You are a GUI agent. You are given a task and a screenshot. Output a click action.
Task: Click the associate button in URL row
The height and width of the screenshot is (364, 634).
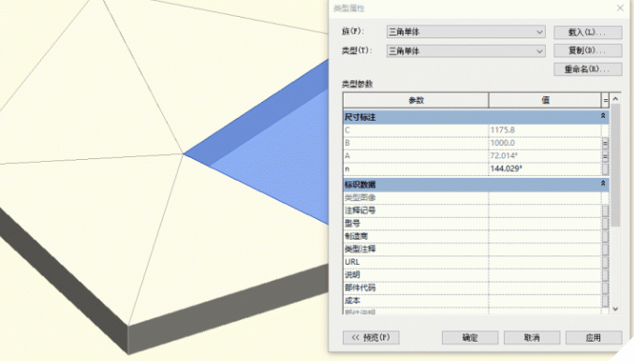[605, 262]
